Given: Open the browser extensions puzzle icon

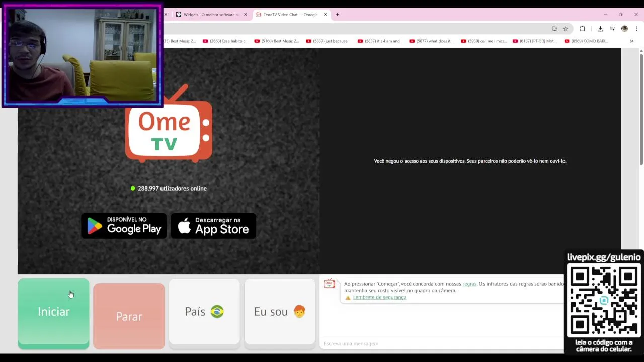Looking at the screenshot, I should pos(583,29).
